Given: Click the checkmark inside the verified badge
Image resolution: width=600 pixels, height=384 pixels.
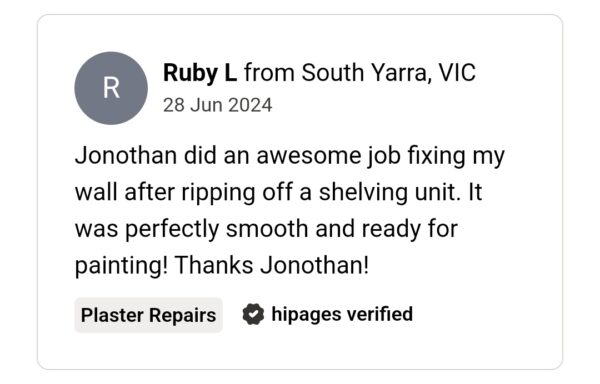Looking at the screenshot, I should tap(253, 314).
